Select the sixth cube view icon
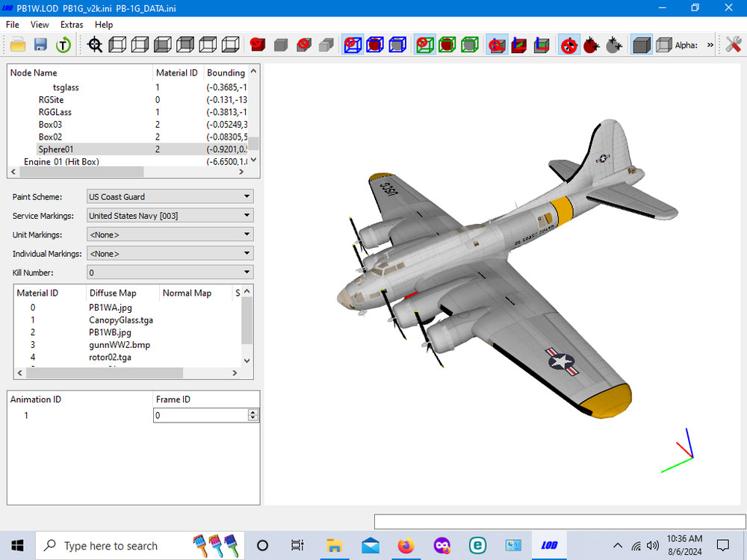The width and height of the screenshot is (747, 560). 231,46
